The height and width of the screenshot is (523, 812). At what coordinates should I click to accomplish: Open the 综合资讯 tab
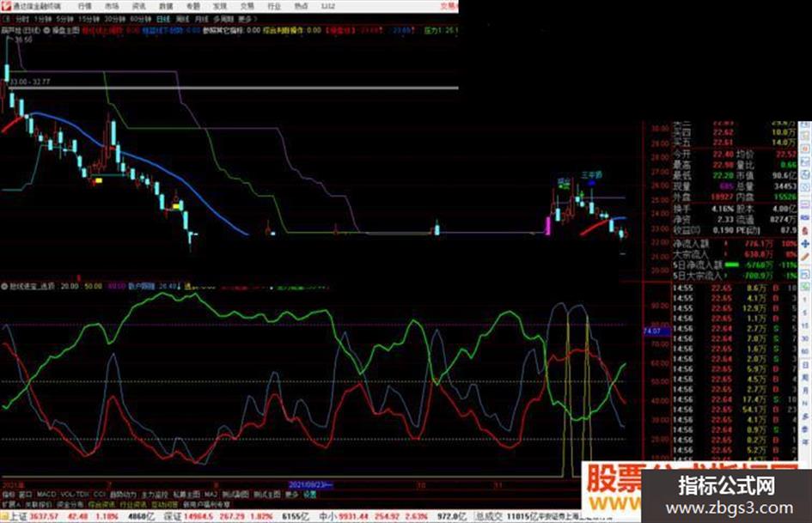tap(101, 504)
